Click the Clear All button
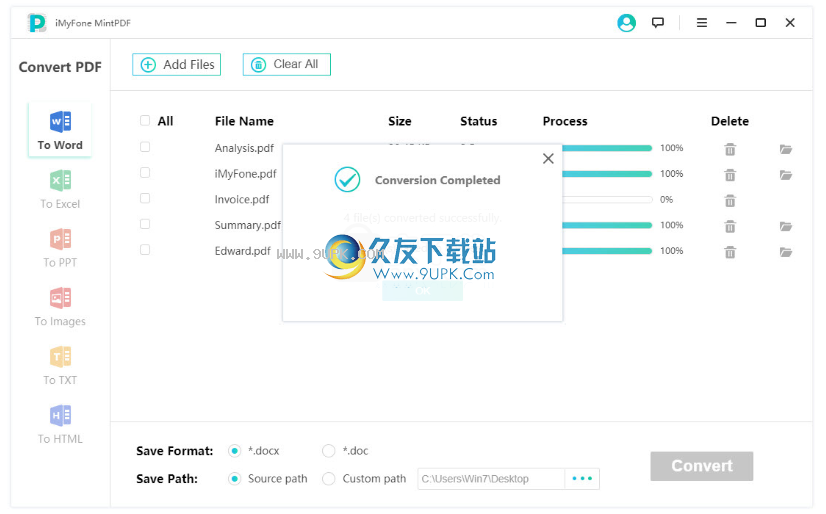The height and width of the screenshot is (514, 826). [287, 64]
